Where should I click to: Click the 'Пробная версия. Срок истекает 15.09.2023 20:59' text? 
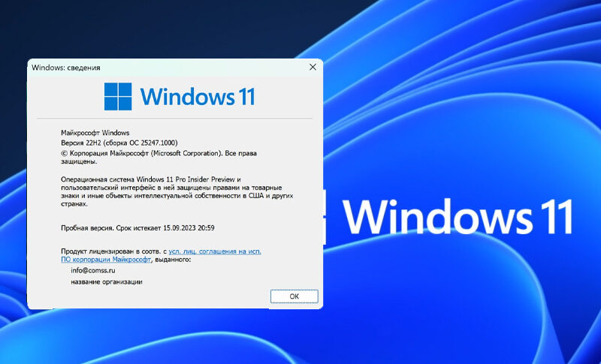click(137, 227)
